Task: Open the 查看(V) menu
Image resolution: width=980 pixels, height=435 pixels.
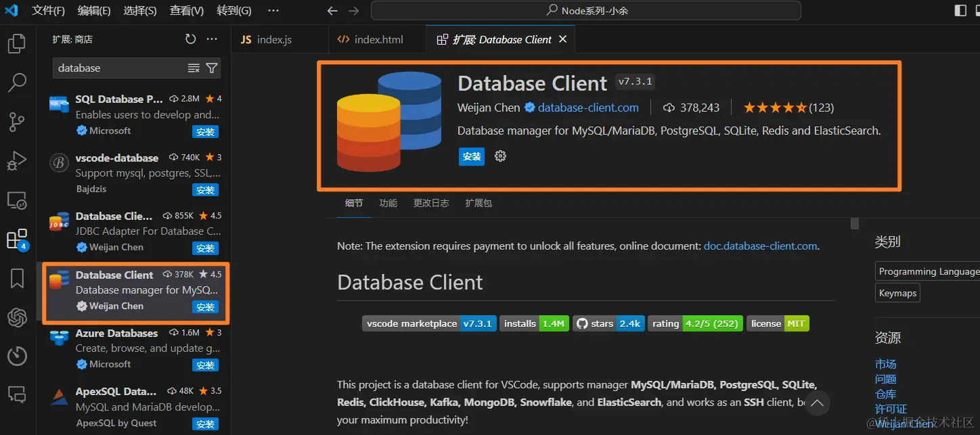Action: tap(187, 11)
